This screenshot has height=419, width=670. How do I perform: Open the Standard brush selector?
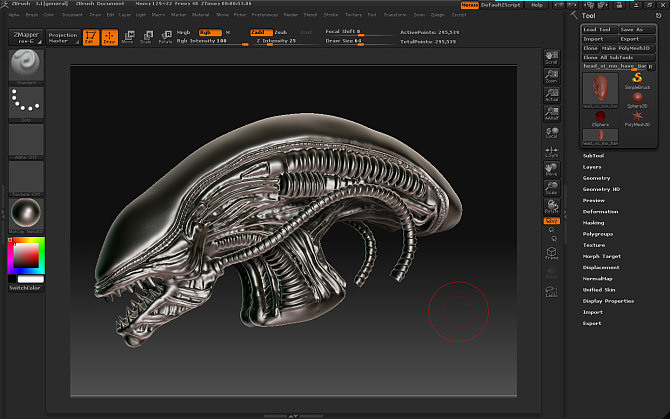pyautogui.click(x=26, y=67)
